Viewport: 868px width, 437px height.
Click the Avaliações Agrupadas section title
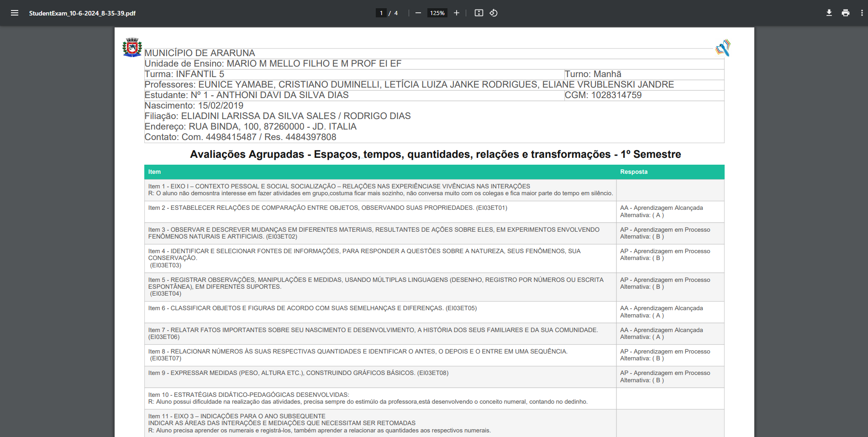(435, 154)
